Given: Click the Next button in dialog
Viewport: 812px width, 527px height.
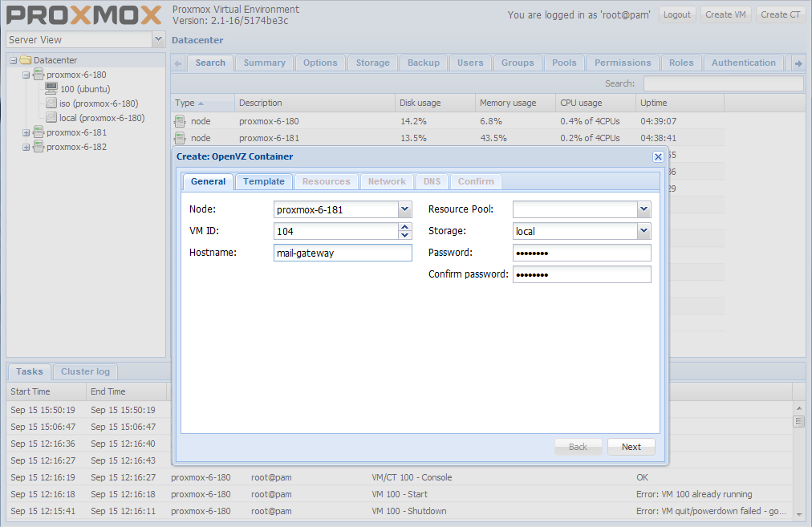Looking at the screenshot, I should (631, 447).
